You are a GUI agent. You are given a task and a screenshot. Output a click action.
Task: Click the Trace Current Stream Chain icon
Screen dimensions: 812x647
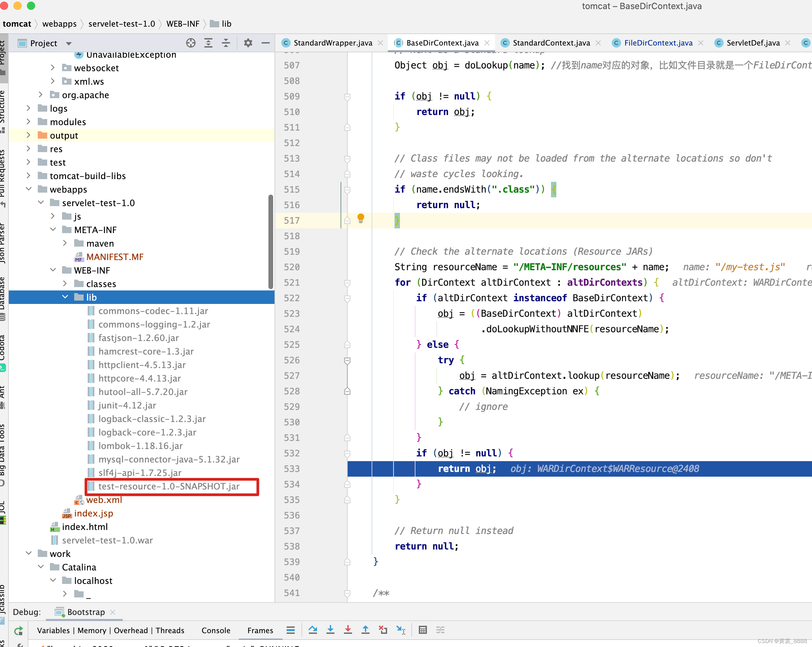440,630
